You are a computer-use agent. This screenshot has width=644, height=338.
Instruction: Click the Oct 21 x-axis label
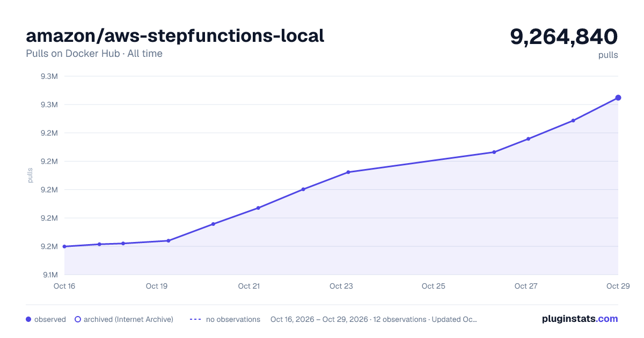tap(249, 286)
